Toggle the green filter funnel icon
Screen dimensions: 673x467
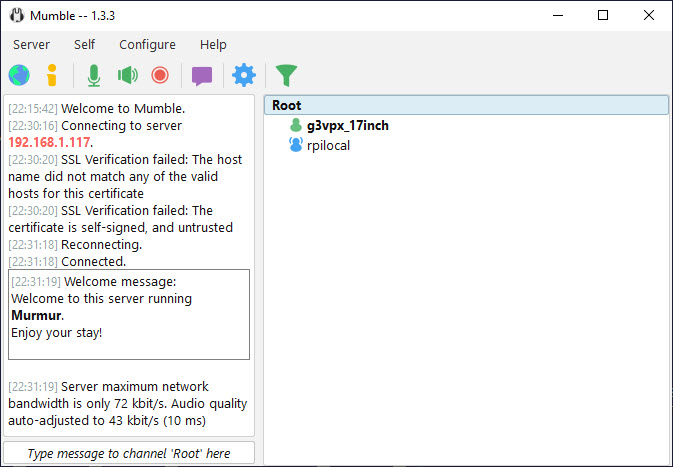(286, 76)
